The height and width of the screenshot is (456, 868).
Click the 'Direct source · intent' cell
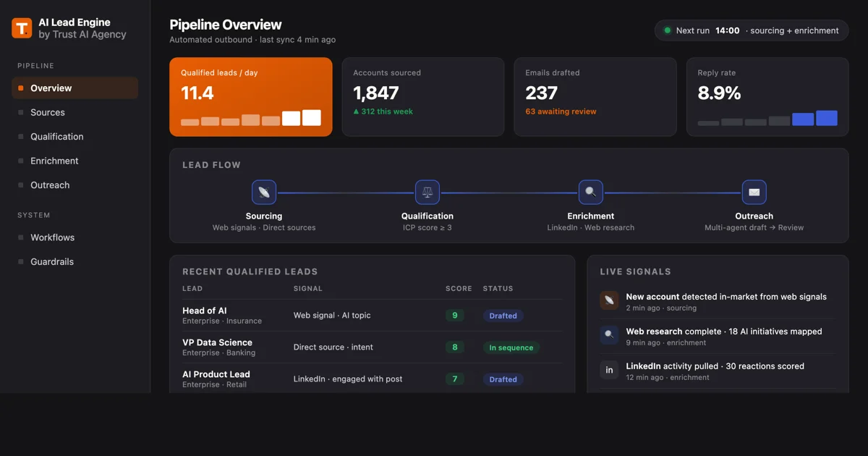click(x=333, y=347)
